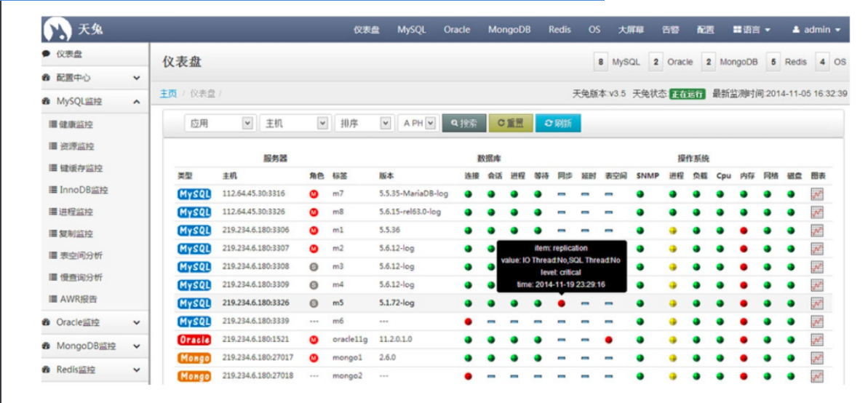Open MySQL in top navigation
The width and height of the screenshot is (868, 403).
pos(411,30)
